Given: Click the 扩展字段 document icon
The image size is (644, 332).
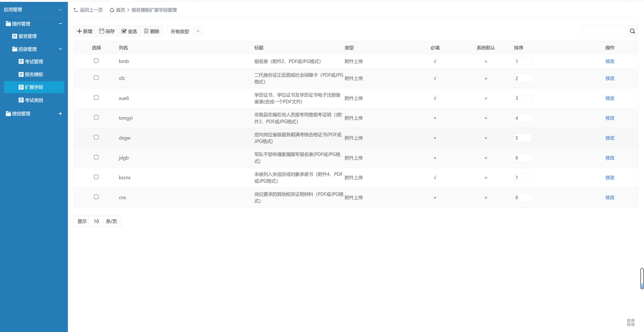Looking at the screenshot, I should (x=21, y=87).
